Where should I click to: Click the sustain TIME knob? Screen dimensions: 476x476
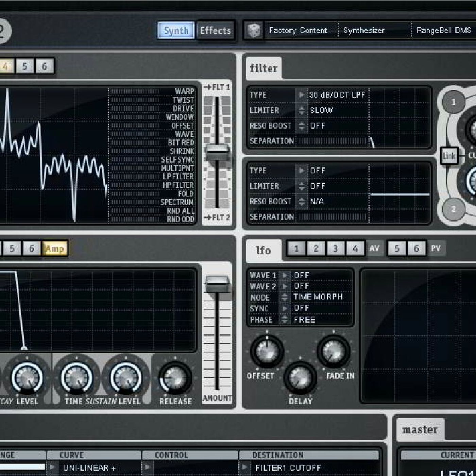(76, 378)
